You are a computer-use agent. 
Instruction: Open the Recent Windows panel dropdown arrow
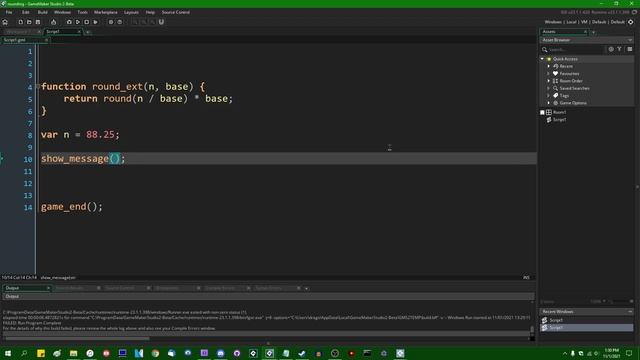tap(630, 311)
